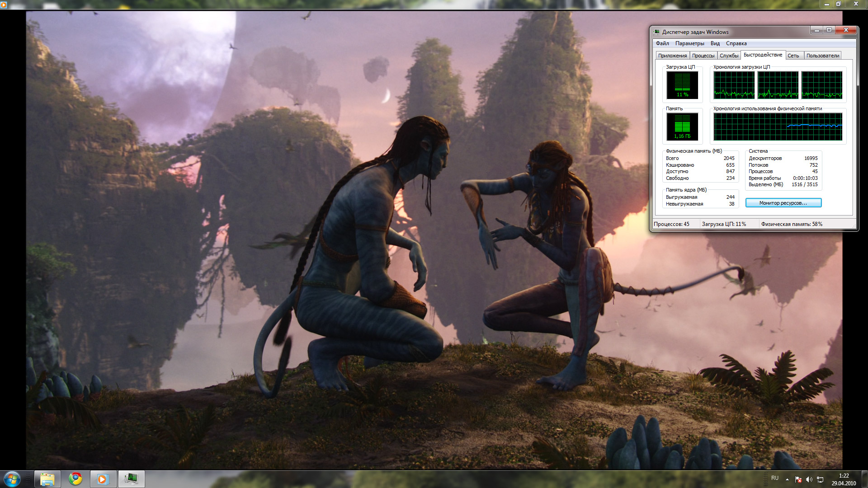Open the Файл menu
The image size is (868, 488).
(x=662, y=43)
